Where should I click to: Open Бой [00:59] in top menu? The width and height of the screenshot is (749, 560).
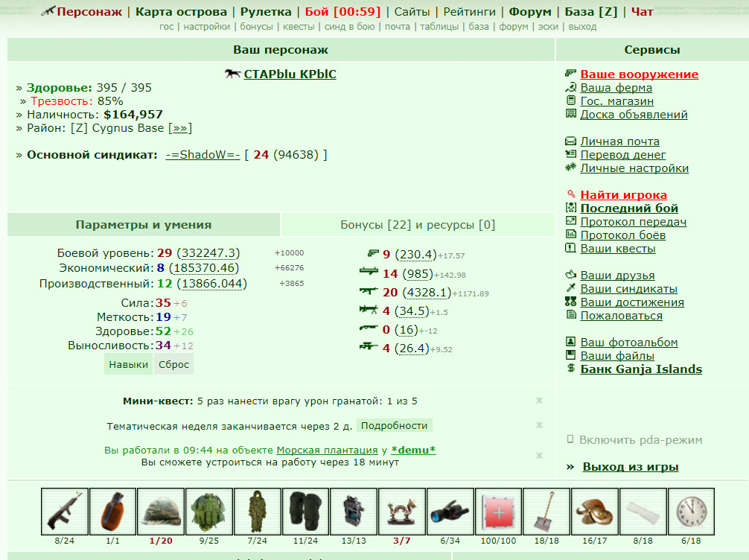click(x=343, y=11)
